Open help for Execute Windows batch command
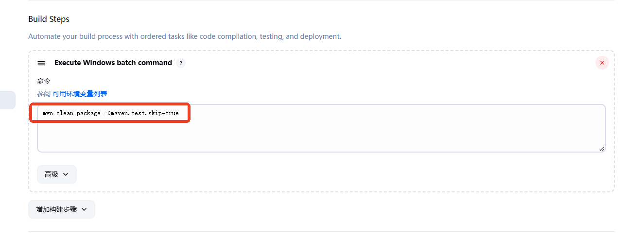This screenshot has width=644, height=240. [181, 63]
